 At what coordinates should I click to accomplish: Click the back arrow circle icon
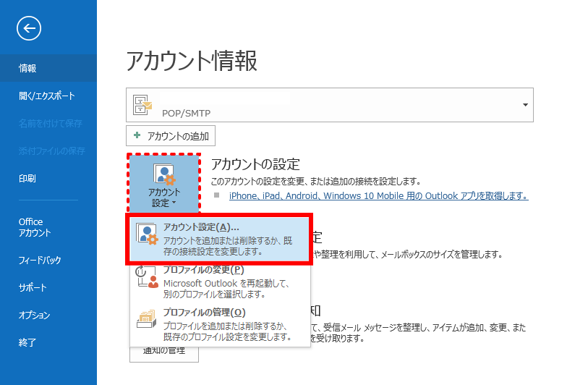click(x=29, y=28)
